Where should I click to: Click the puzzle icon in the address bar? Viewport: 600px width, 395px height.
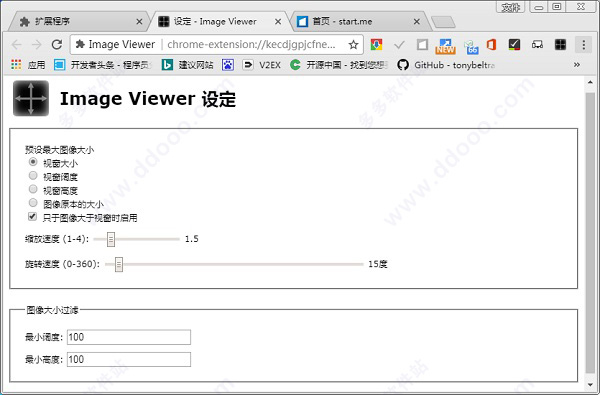80,44
